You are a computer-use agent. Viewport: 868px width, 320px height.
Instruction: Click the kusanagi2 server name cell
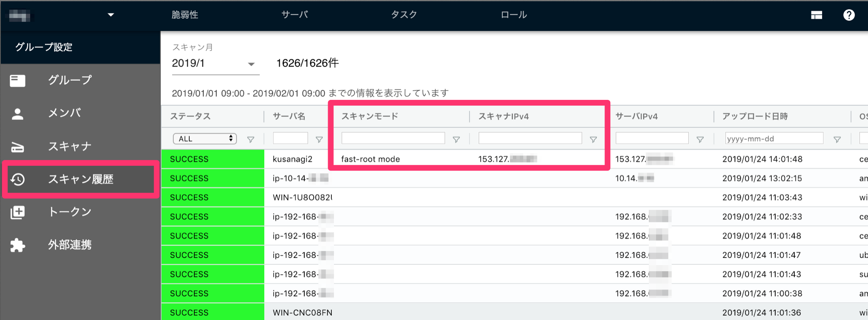click(292, 159)
